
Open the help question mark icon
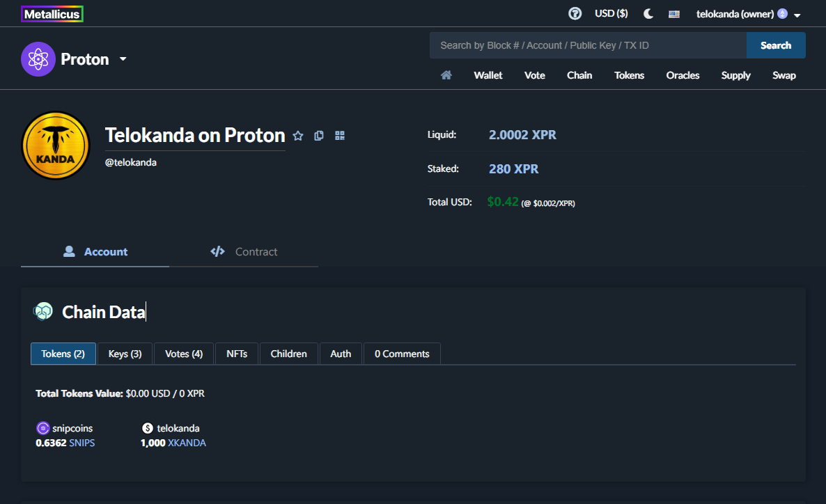[575, 14]
